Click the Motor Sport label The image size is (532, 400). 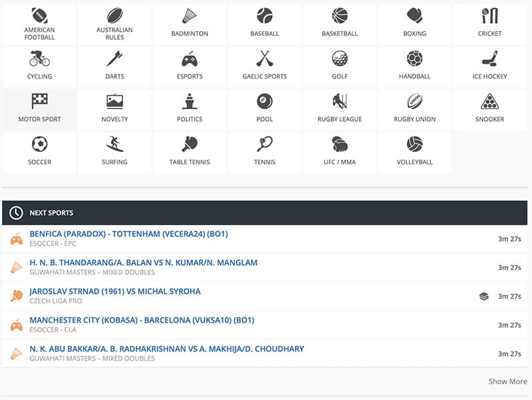40,119
